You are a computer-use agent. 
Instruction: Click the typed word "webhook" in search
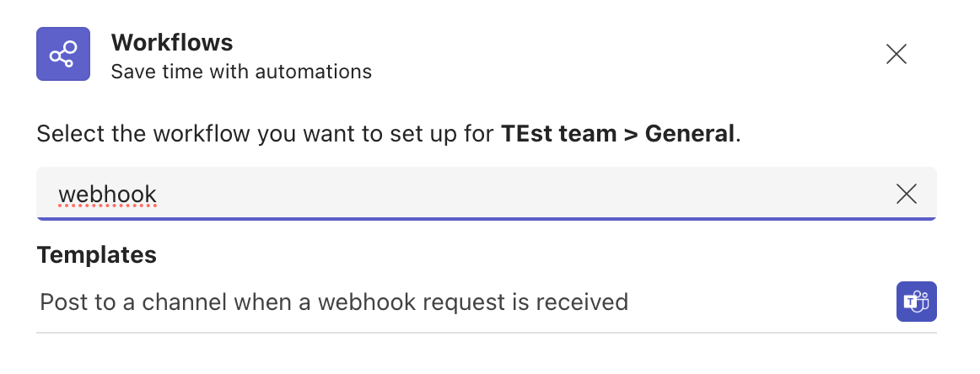click(x=107, y=195)
